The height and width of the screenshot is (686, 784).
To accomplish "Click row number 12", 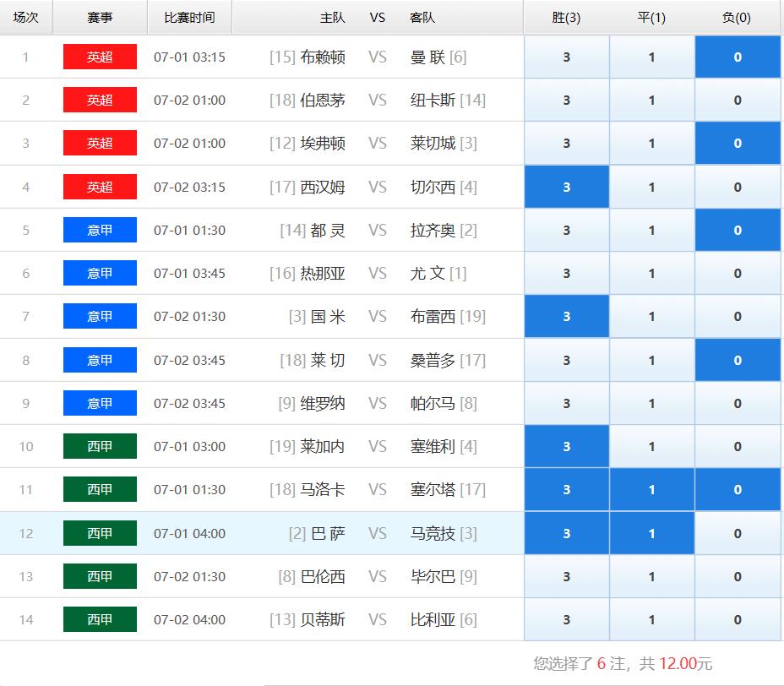I will [x=26, y=533].
